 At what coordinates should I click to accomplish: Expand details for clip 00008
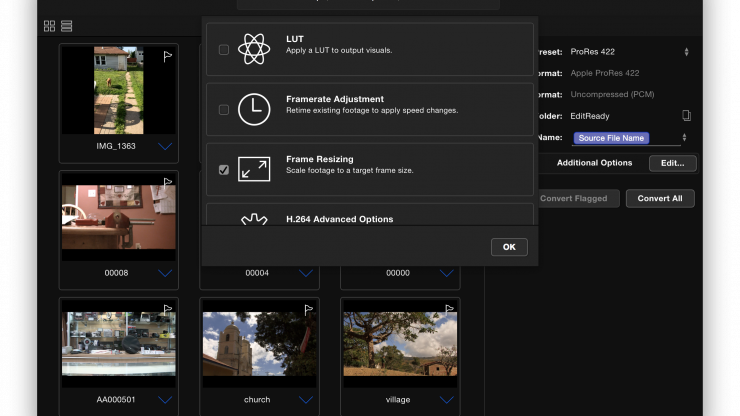[x=165, y=273]
